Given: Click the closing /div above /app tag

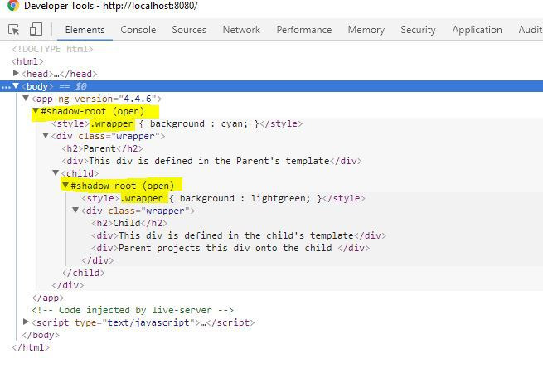Looking at the screenshot, I should (68, 285).
